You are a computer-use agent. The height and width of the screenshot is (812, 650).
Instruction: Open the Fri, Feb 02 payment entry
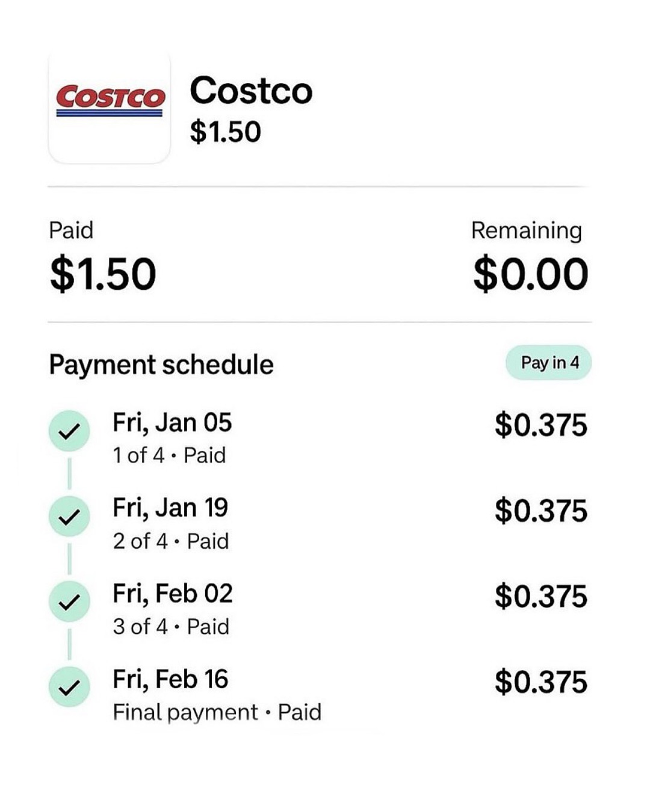coord(172,594)
